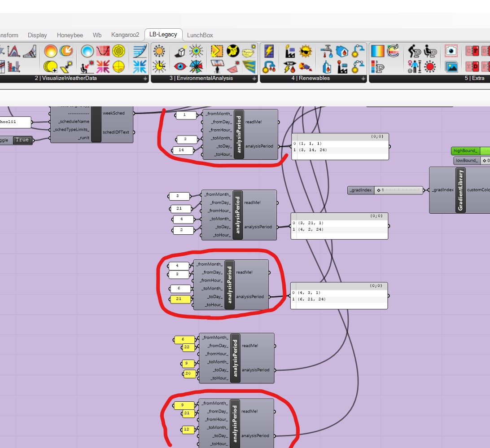
Task: Click the weekSched output label
Action: pyautogui.click(x=114, y=113)
